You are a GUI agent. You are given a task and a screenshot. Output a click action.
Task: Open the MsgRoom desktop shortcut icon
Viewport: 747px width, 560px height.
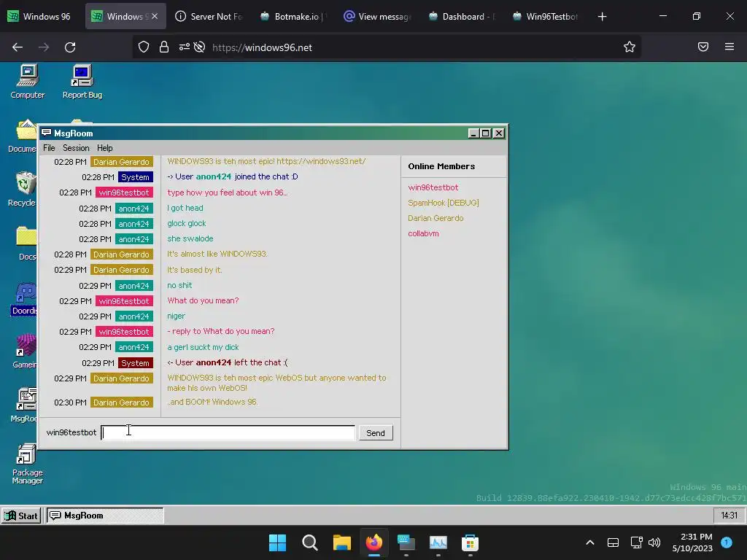point(24,405)
